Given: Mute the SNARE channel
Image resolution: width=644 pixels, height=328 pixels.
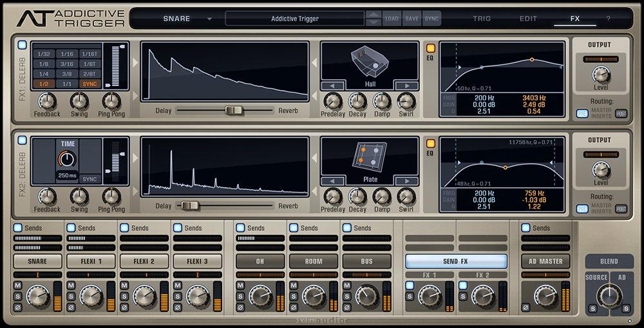Looking at the screenshot, I should 17,286.
